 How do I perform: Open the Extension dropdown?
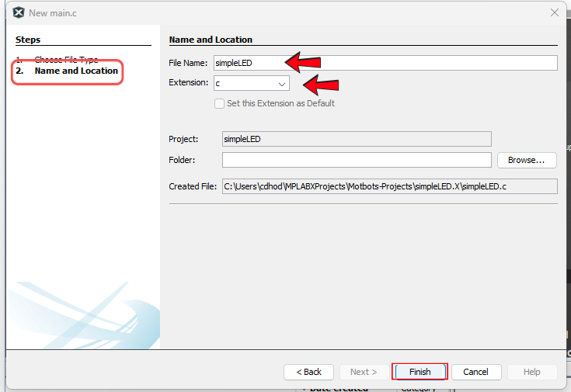pos(251,83)
